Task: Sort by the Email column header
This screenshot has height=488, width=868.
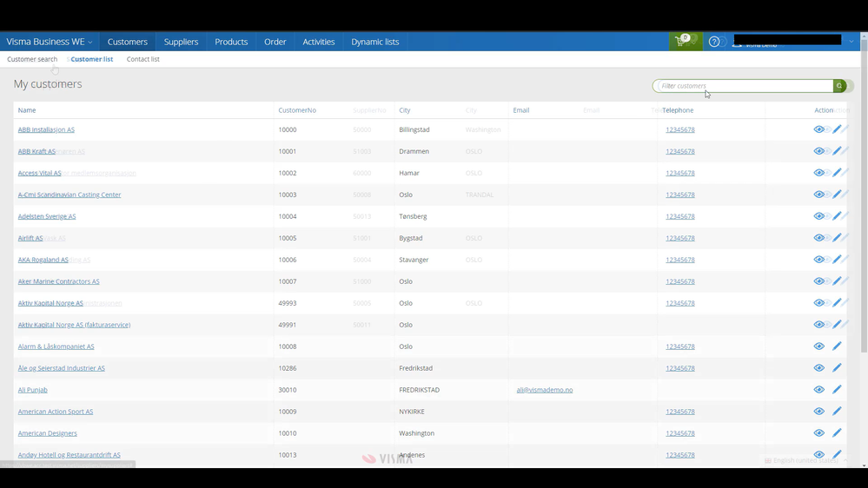Action: [x=521, y=110]
